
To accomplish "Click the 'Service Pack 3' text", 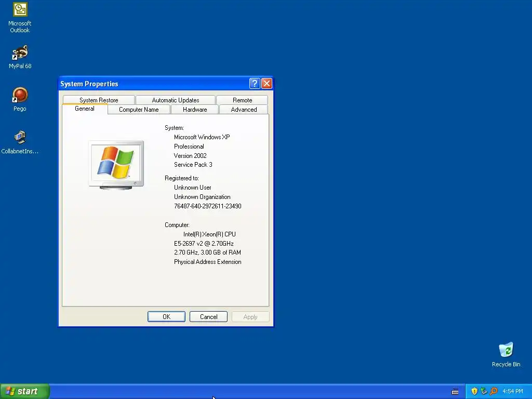I will [x=193, y=165].
